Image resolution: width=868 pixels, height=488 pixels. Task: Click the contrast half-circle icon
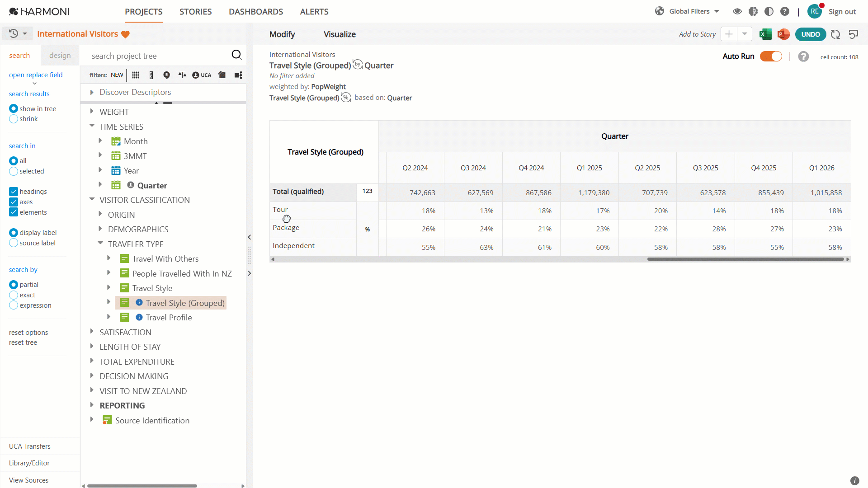click(769, 11)
